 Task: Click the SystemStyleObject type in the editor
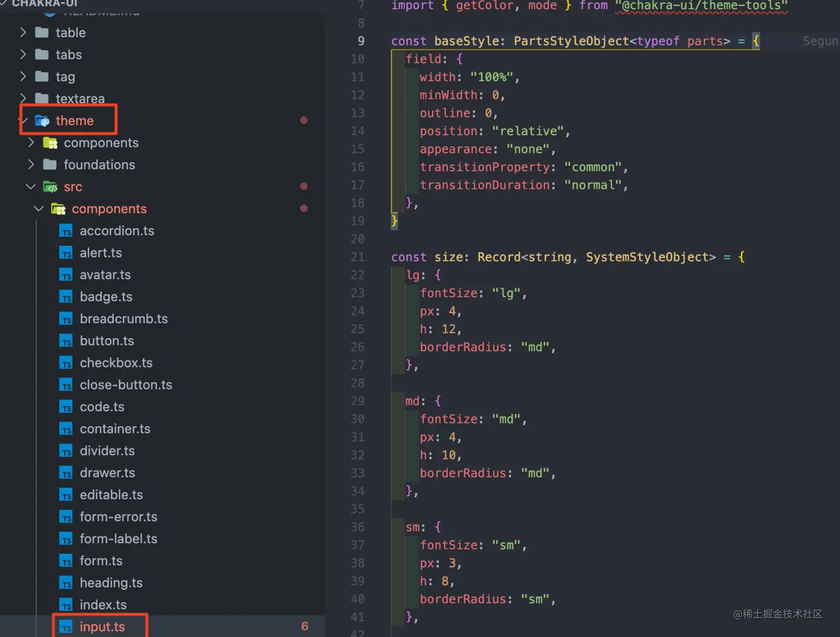pos(647,257)
